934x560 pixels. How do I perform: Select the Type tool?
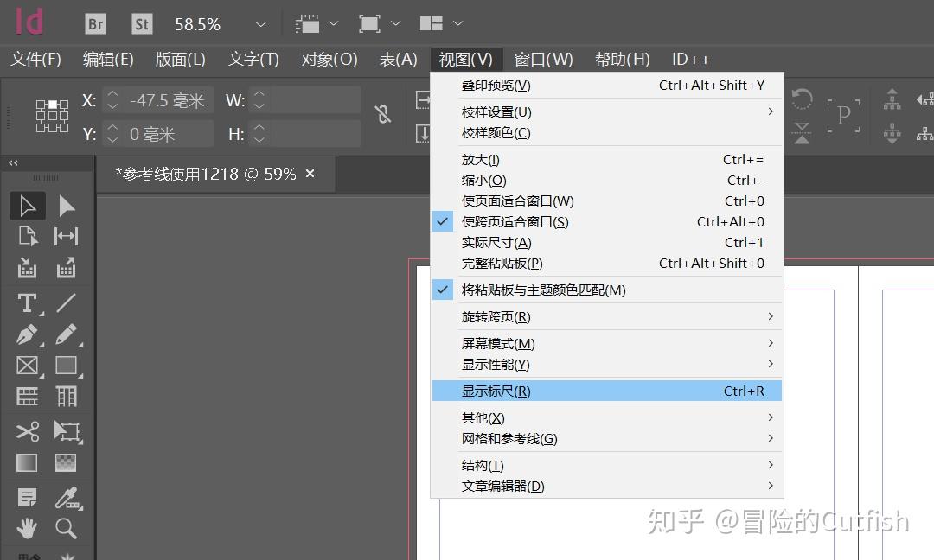27,302
